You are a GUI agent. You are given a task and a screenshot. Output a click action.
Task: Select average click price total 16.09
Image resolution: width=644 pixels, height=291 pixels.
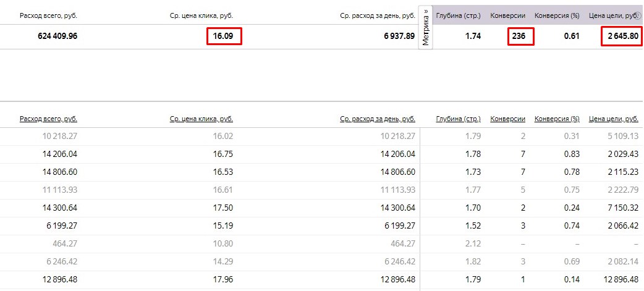pos(223,36)
